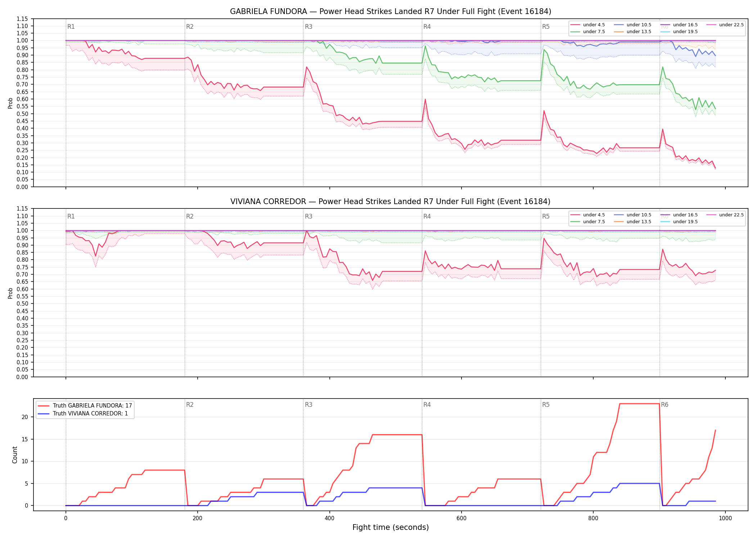Screen dimensions: 756x540
Task: Click the R5 round marker in Corredor chart
Action: [x=546, y=216]
